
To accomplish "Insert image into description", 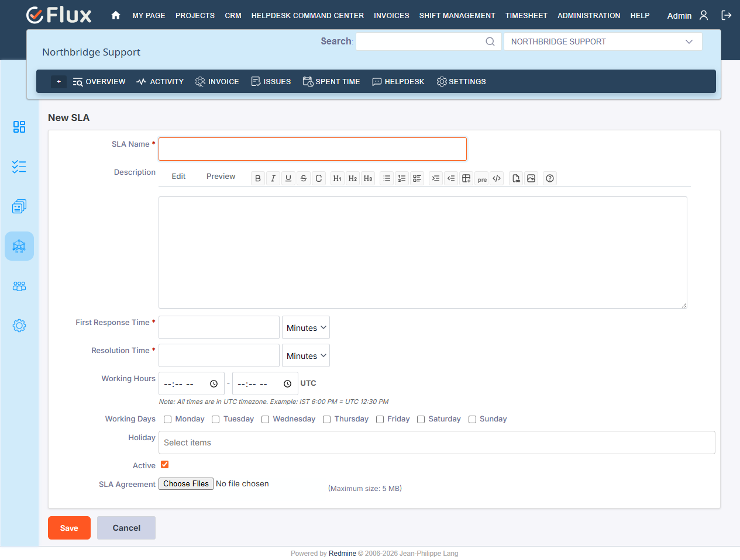I will pyautogui.click(x=531, y=178).
